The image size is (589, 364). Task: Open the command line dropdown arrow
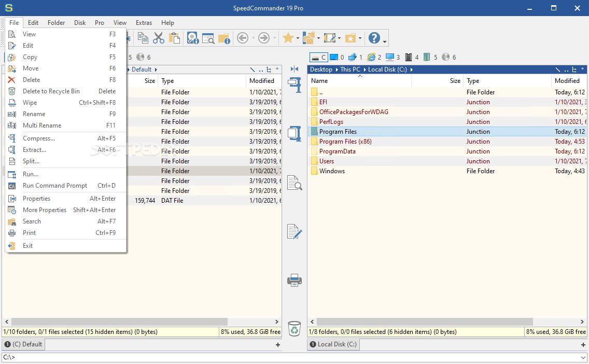(583, 357)
